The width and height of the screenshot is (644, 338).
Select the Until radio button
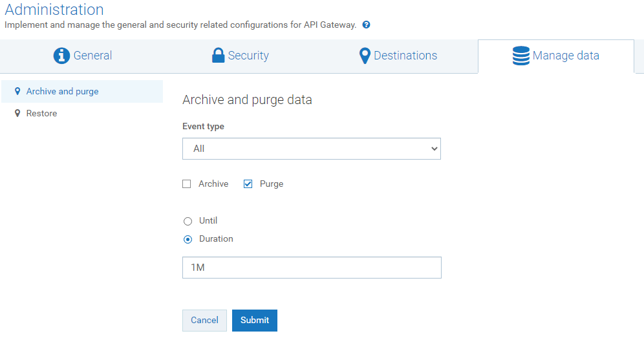(188, 221)
